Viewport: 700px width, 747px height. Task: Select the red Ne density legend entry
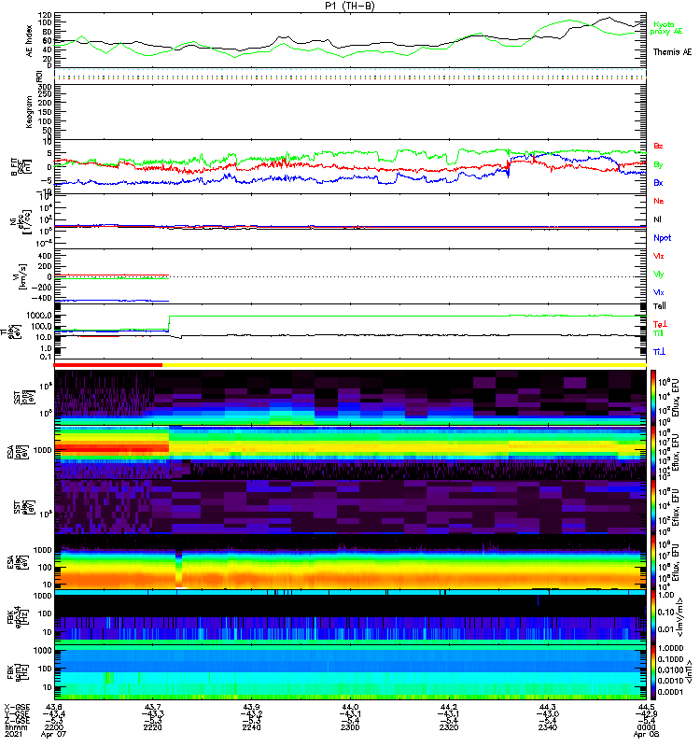point(659,201)
